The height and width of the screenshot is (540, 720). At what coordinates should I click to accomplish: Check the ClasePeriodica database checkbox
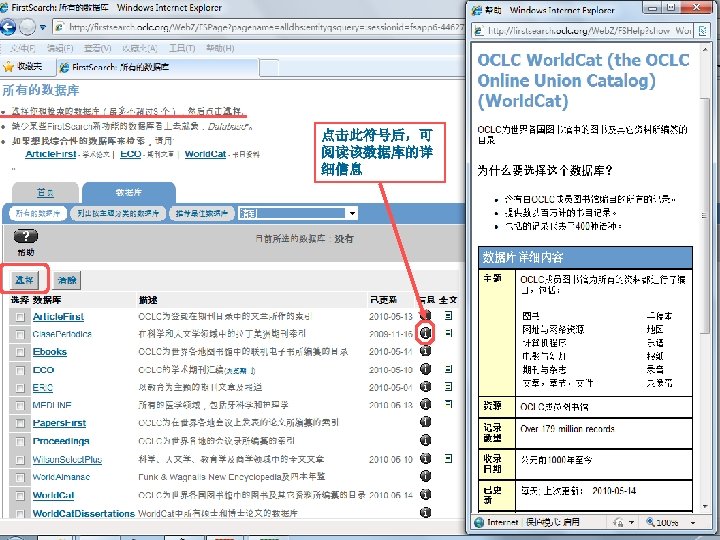[x=20, y=335]
